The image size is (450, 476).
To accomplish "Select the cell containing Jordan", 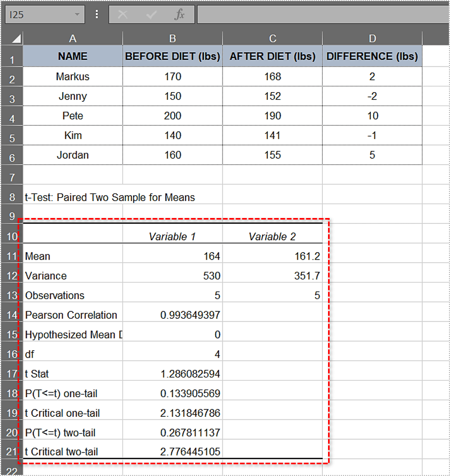I will 73,155.
